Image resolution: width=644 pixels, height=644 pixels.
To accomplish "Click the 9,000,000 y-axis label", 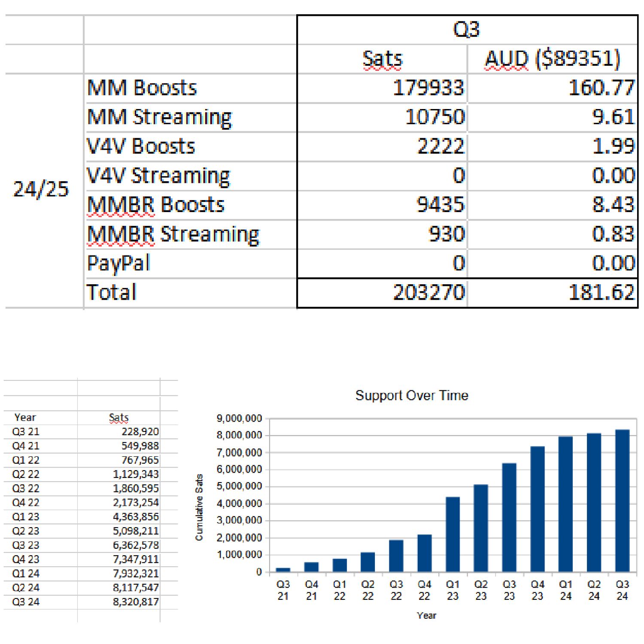I will pos(239,419).
